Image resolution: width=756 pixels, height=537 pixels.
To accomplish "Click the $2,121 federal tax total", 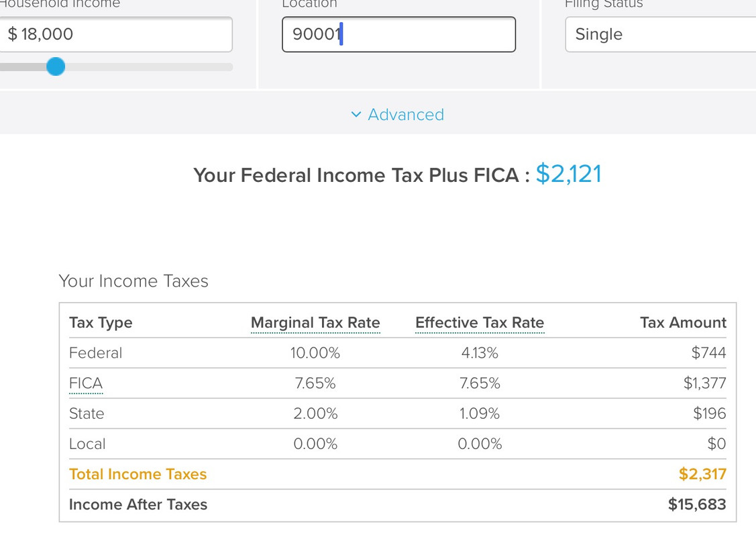I will [568, 175].
